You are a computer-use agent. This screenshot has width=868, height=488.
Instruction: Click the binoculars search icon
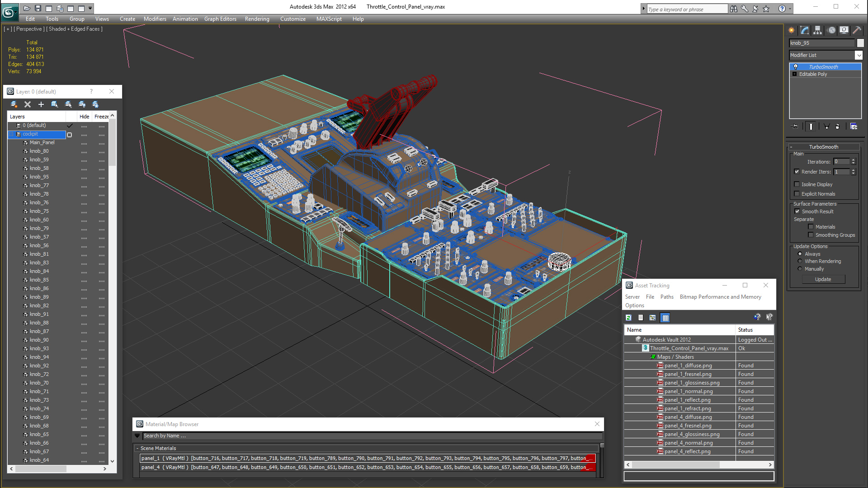(733, 9)
